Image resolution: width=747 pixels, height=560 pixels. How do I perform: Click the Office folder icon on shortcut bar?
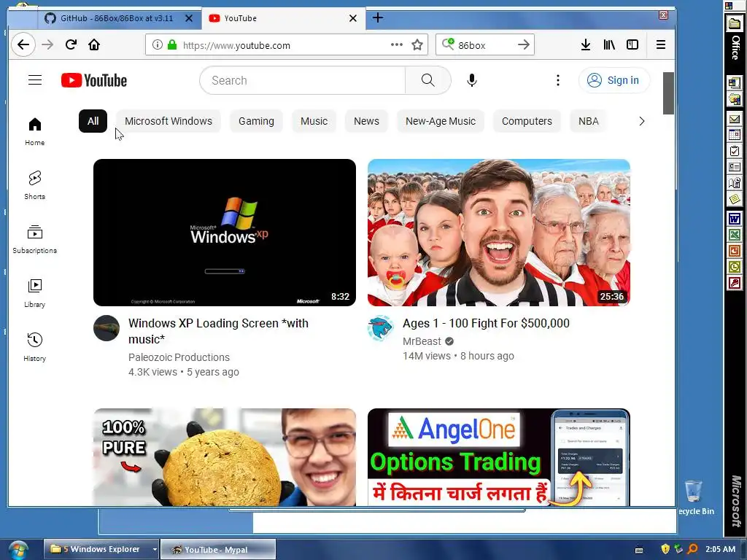click(x=734, y=24)
